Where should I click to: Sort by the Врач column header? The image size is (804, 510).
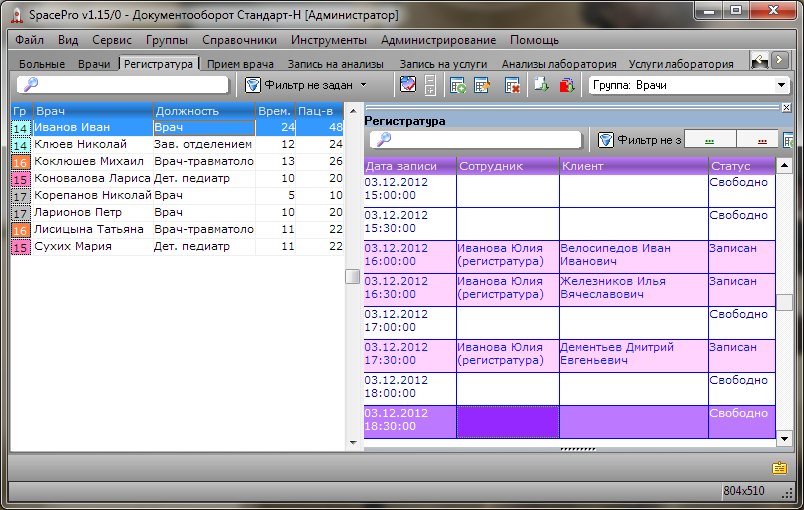click(93, 111)
